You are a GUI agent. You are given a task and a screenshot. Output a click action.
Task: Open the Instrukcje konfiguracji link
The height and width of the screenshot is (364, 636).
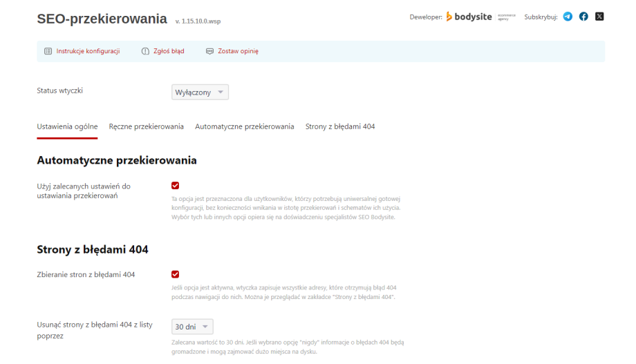pyautogui.click(x=88, y=51)
